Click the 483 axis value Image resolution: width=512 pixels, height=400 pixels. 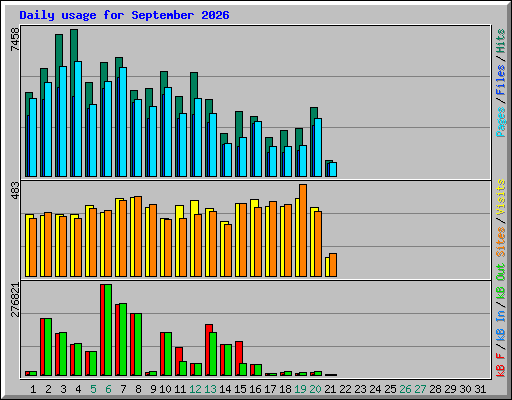coord(15,191)
